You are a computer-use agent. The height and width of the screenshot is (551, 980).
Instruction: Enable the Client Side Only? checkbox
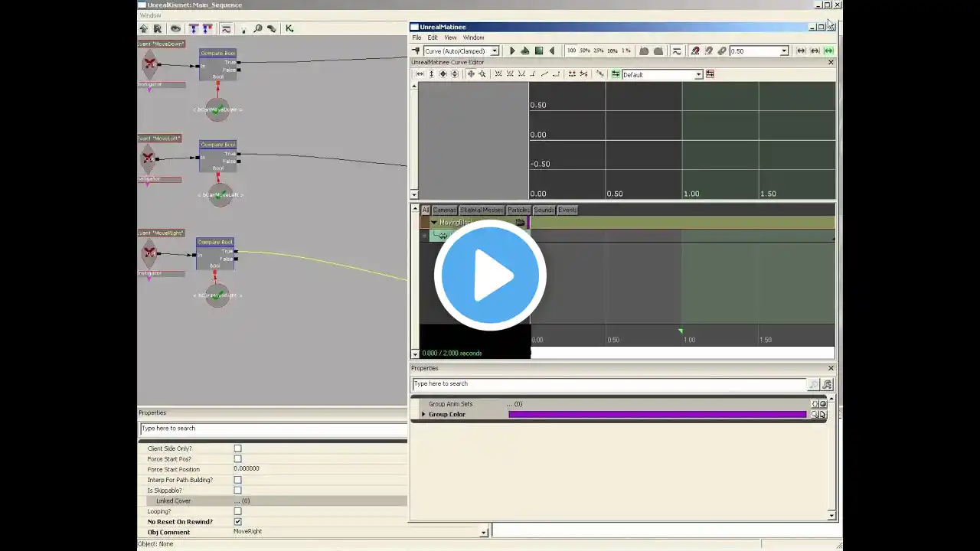[x=237, y=448]
